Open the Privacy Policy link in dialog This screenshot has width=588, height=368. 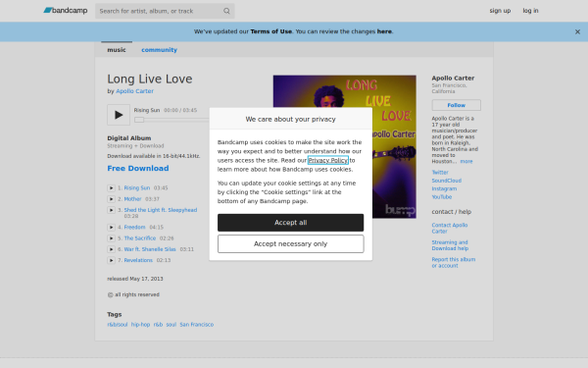[328, 160]
